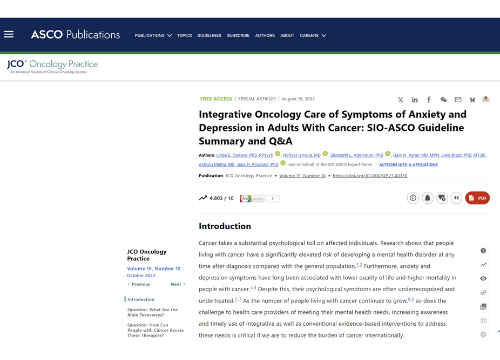Image resolution: width=500 pixels, height=360 pixels.
Task: Download the article PDF
Action: click(x=477, y=198)
